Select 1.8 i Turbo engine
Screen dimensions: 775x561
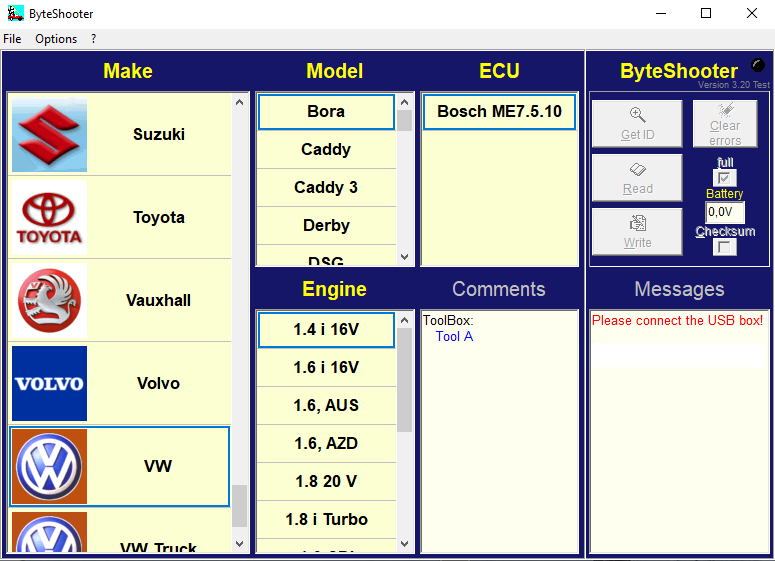(x=326, y=520)
